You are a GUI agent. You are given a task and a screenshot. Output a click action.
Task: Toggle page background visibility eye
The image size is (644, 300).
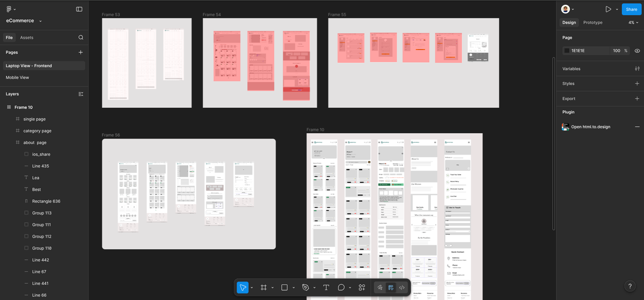point(637,50)
